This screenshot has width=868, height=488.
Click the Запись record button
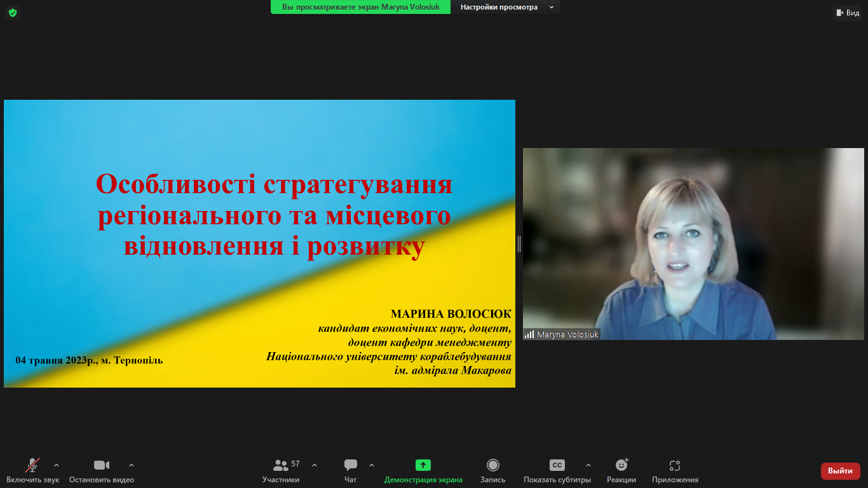(x=493, y=471)
